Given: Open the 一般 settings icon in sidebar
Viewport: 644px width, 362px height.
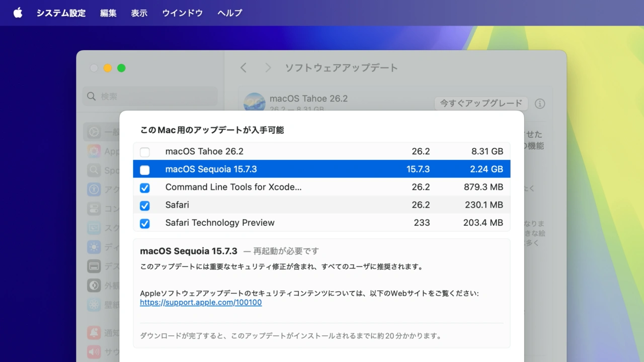Looking at the screenshot, I should click(94, 131).
